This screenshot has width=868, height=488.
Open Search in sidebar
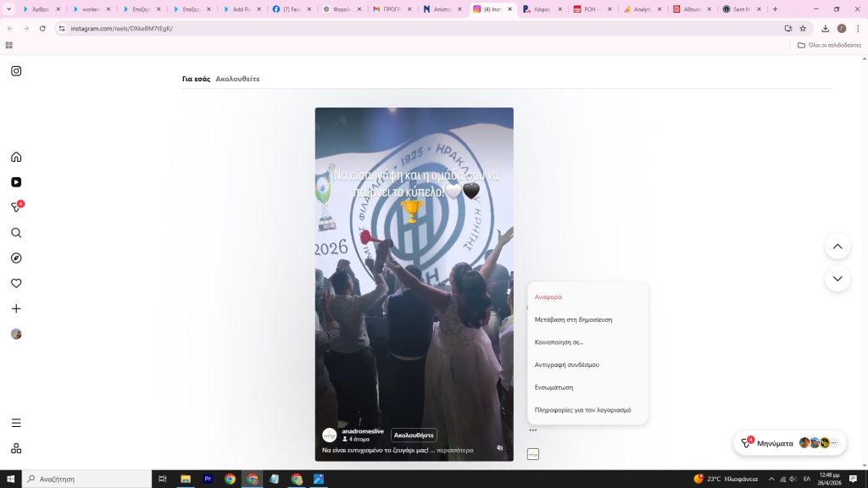16,233
